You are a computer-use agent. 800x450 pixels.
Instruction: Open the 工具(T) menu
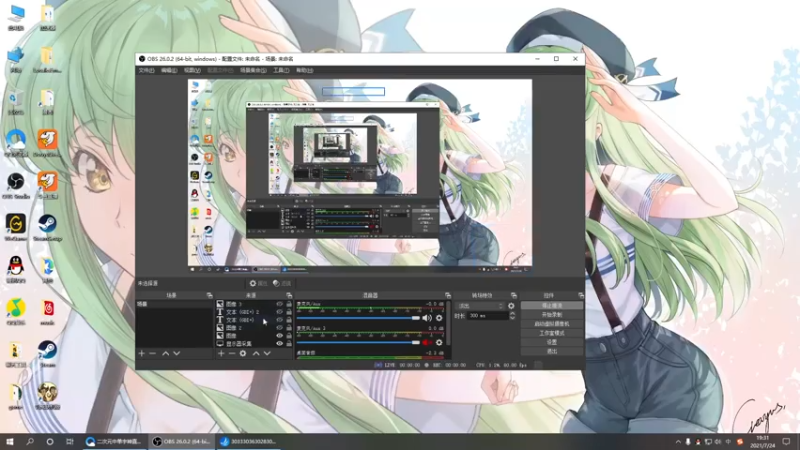pos(281,70)
